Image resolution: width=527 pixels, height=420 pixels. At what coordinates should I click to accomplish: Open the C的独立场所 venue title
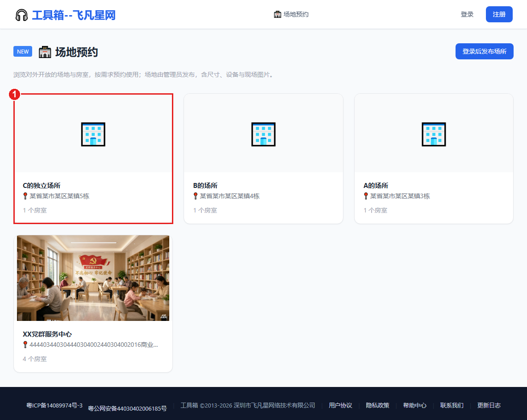click(42, 186)
